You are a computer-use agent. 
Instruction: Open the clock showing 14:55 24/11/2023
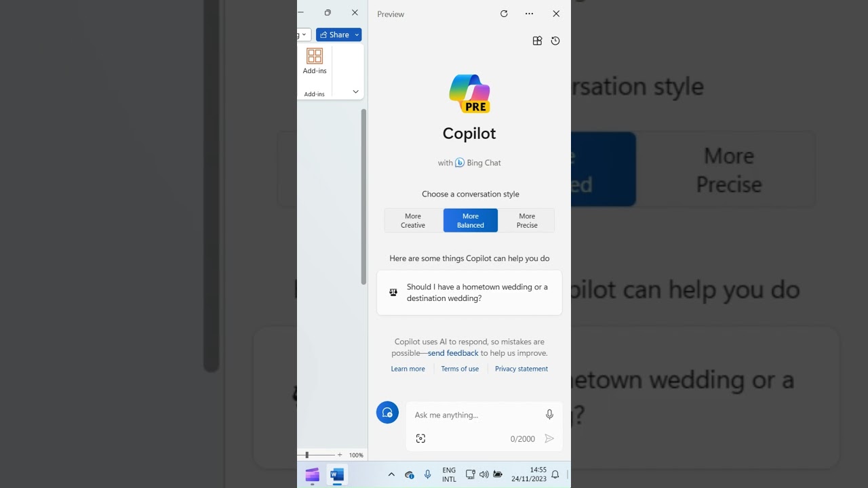click(x=529, y=474)
